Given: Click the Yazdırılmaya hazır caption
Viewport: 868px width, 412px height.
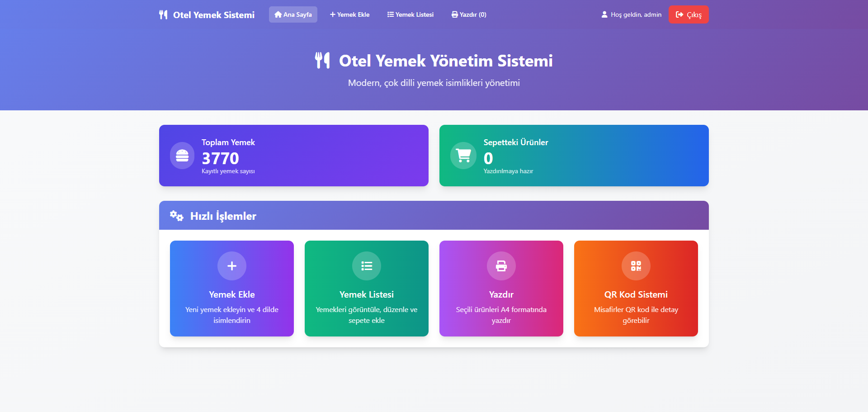Looking at the screenshot, I should click(x=509, y=171).
